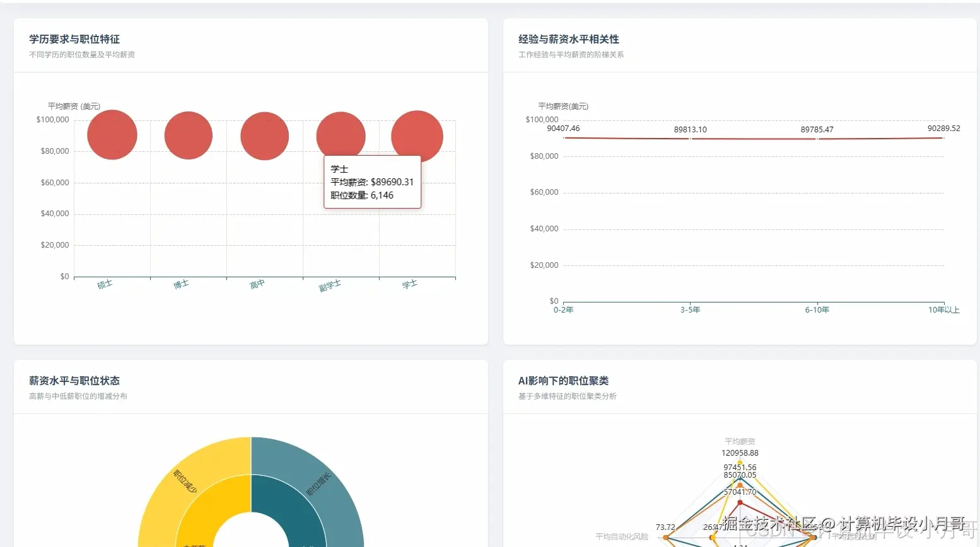Click the 学历要求与职位特征 card title
Screen dimensions: 980x547
coord(74,39)
